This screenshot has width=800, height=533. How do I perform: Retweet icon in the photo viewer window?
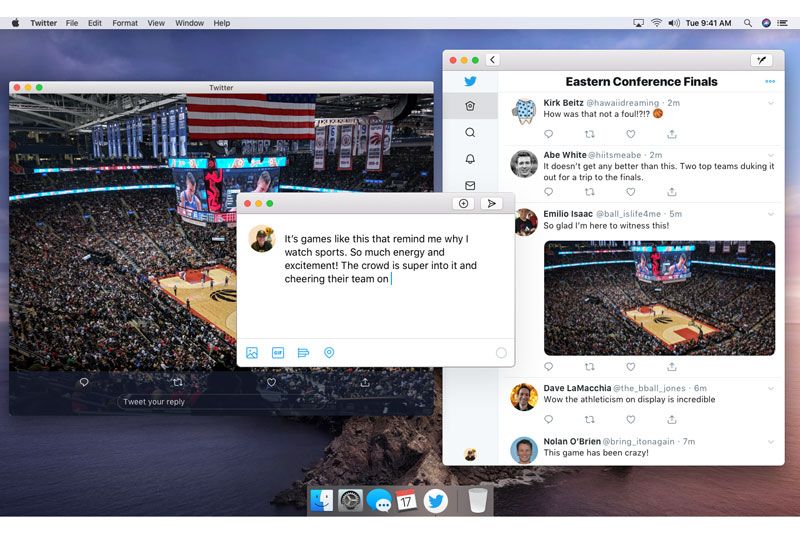click(x=178, y=382)
